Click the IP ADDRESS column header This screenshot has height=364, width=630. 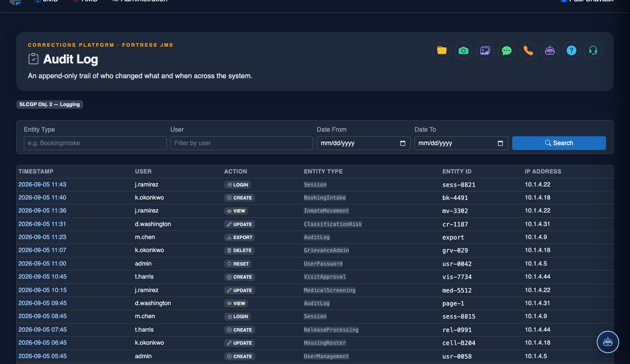[x=543, y=171]
